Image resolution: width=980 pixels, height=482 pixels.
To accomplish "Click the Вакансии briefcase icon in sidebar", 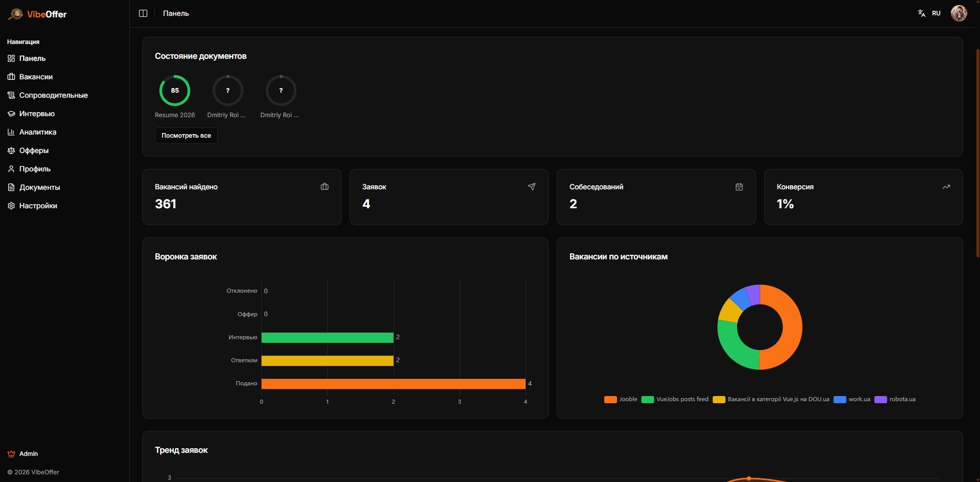I will [x=11, y=77].
